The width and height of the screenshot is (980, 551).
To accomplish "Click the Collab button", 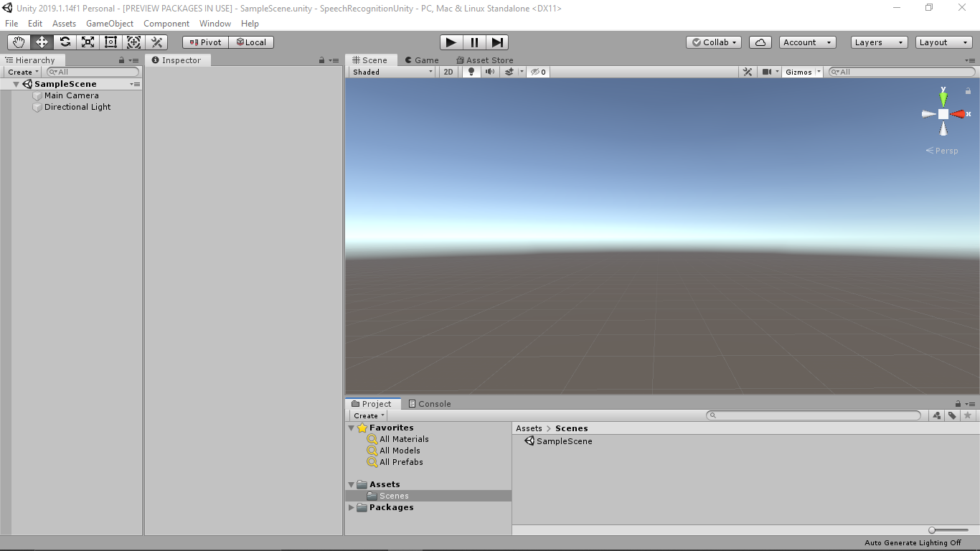I will point(713,42).
